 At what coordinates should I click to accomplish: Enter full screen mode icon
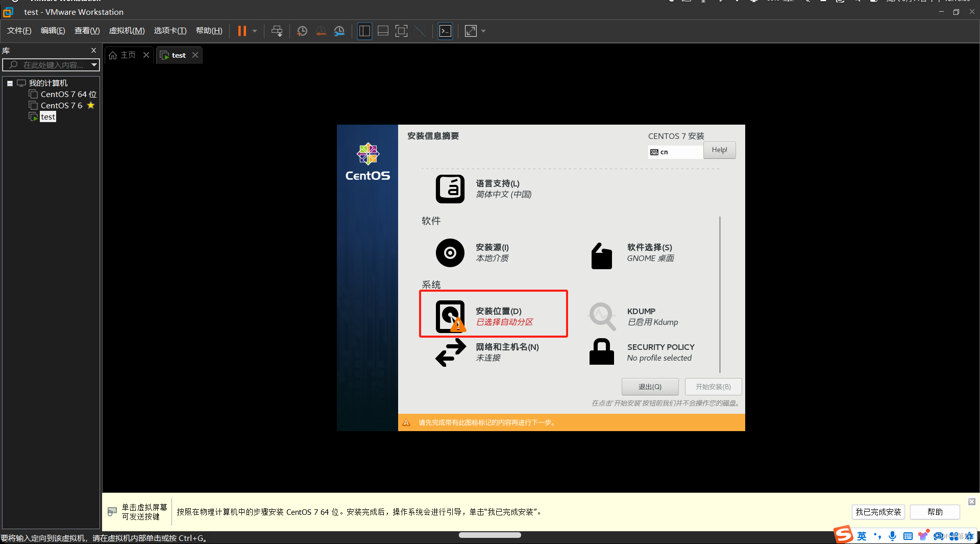[401, 31]
